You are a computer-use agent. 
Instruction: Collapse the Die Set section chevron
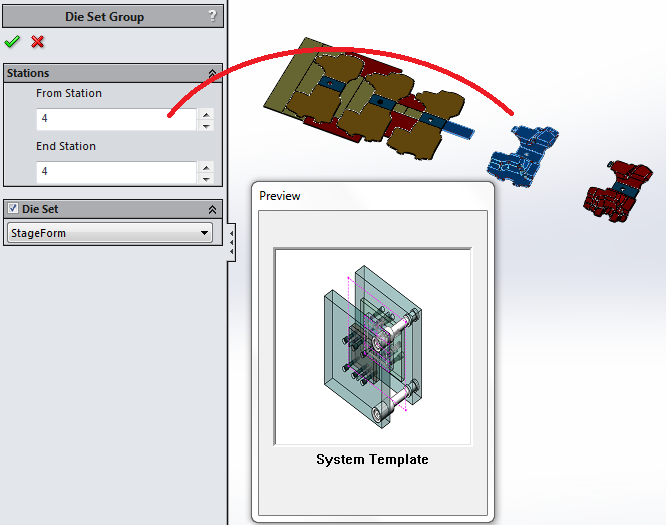pos(212,209)
